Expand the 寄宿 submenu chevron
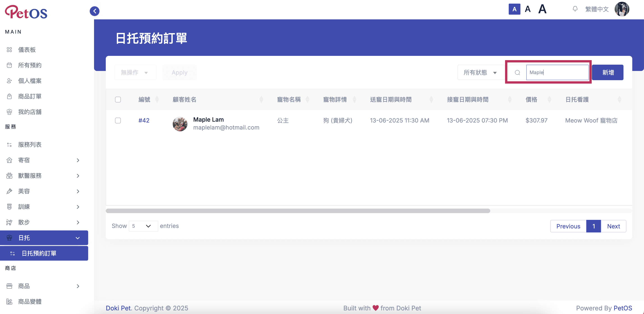 click(x=78, y=160)
